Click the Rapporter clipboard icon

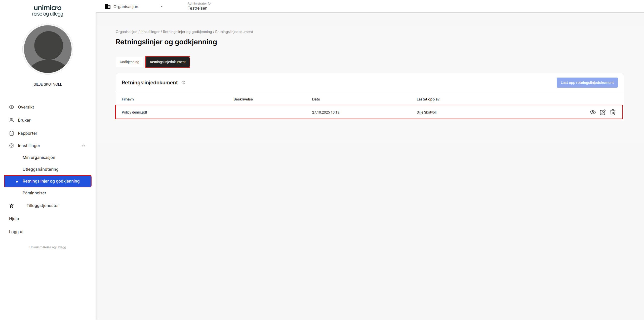pos(12,133)
